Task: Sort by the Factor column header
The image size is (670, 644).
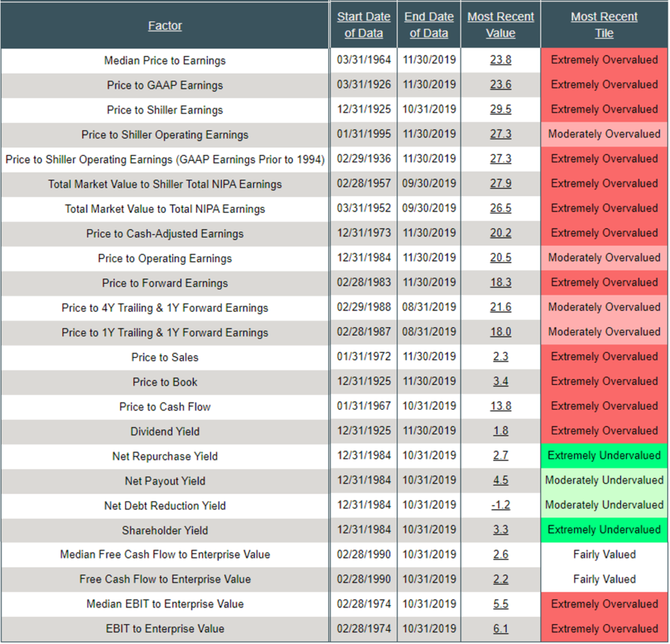Action: point(165,25)
